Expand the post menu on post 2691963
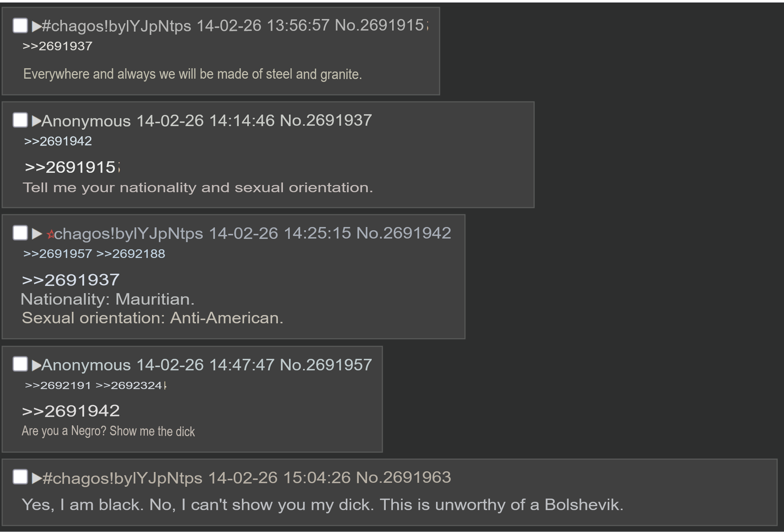 (36, 478)
